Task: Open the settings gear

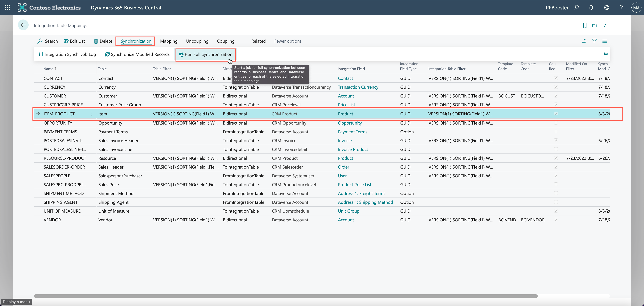Action: point(606,8)
